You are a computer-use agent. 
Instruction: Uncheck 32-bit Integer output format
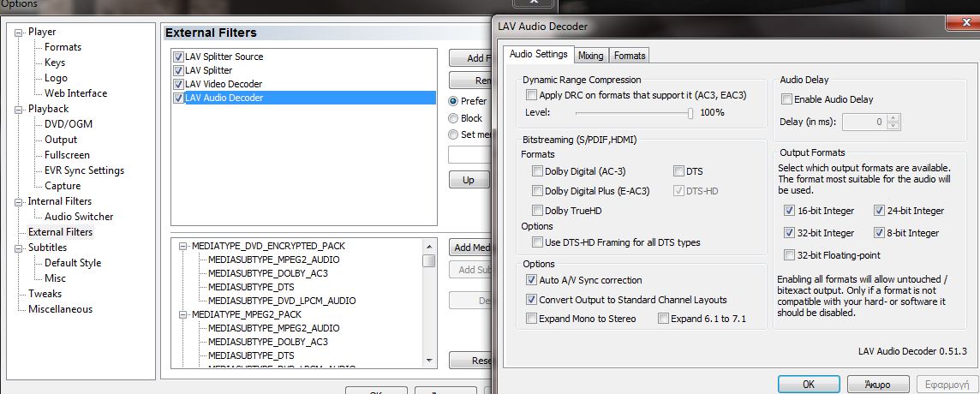(789, 233)
